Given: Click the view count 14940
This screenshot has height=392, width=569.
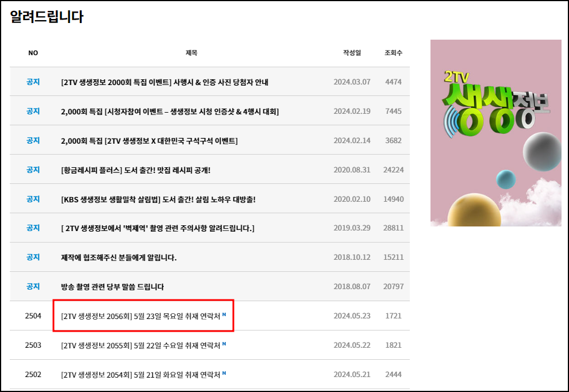Looking at the screenshot, I should click(x=393, y=199).
